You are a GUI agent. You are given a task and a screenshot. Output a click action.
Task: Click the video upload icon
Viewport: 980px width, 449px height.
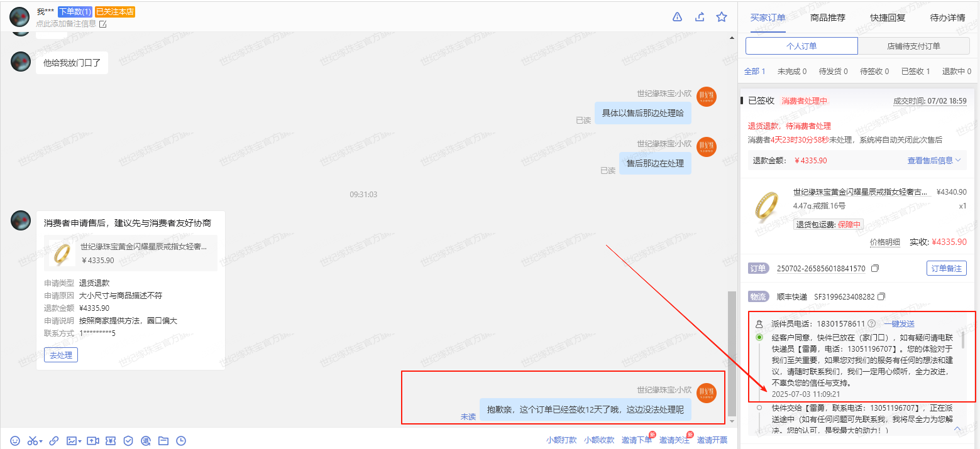(x=93, y=441)
